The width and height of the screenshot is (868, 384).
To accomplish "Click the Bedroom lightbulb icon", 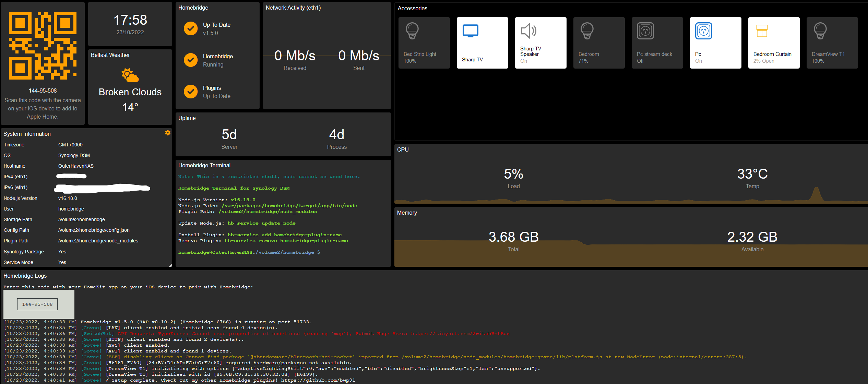I will pyautogui.click(x=587, y=31).
